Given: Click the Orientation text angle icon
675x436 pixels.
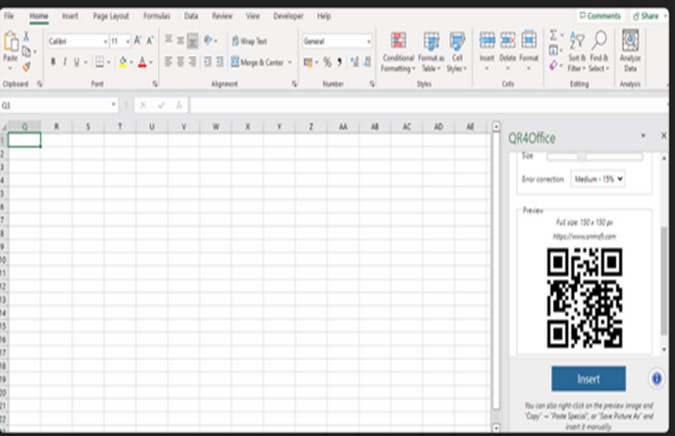Looking at the screenshot, I should pyautogui.click(x=208, y=40).
